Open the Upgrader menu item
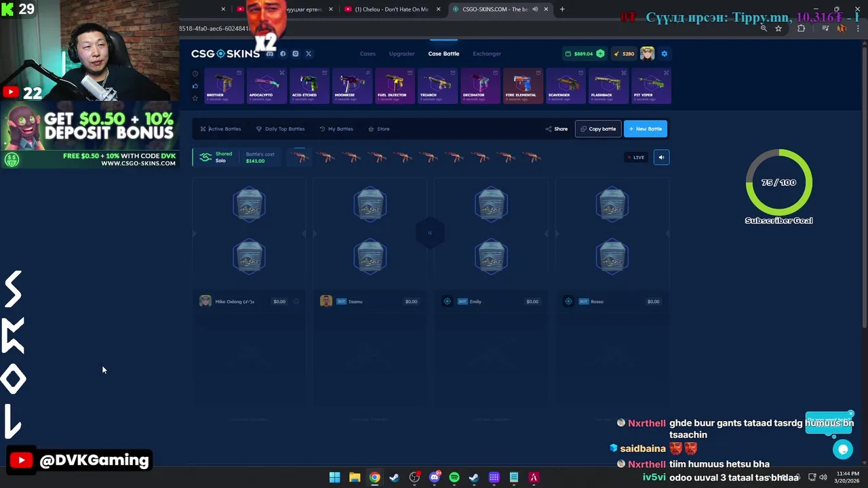868x488 pixels. pos(401,54)
